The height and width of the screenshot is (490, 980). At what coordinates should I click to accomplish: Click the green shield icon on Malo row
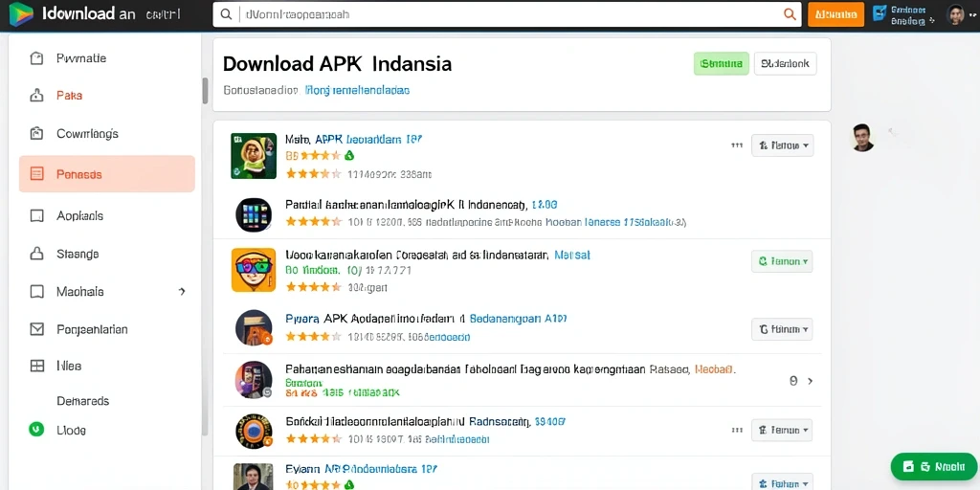(x=349, y=155)
